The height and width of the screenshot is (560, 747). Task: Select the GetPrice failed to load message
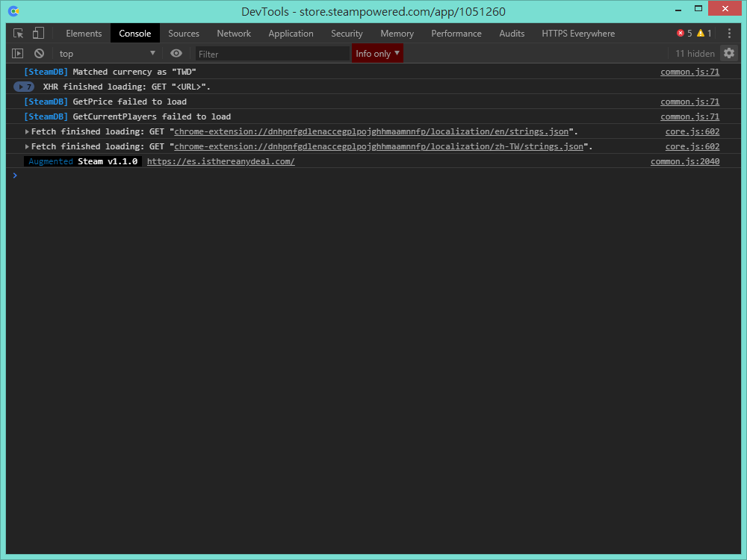(129, 102)
